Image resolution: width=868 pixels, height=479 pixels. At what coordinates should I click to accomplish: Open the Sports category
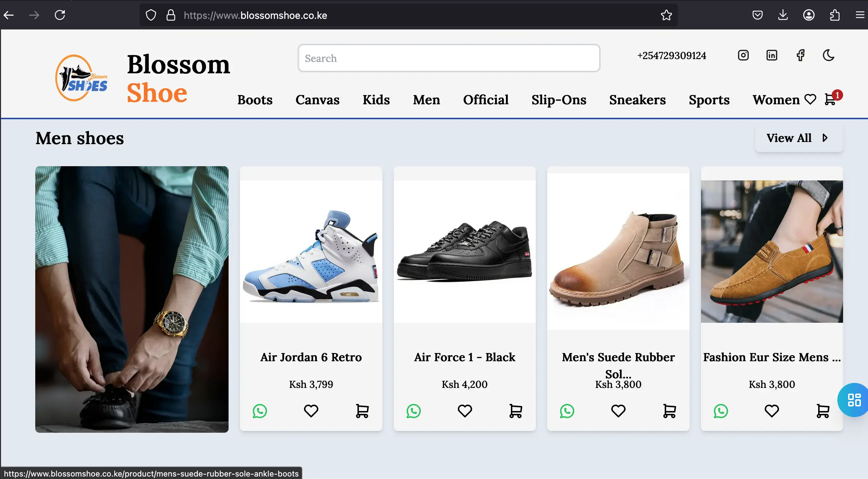(x=709, y=100)
